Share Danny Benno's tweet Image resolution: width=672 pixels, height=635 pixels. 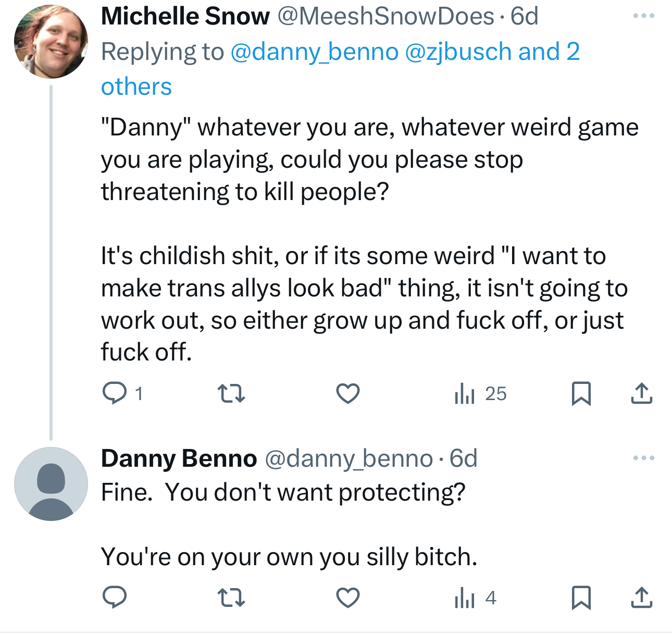641,597
